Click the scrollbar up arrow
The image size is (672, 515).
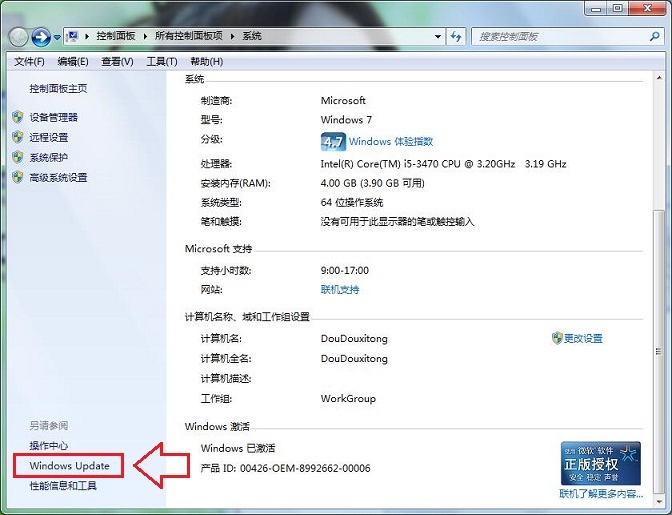[x=659, y=78]
